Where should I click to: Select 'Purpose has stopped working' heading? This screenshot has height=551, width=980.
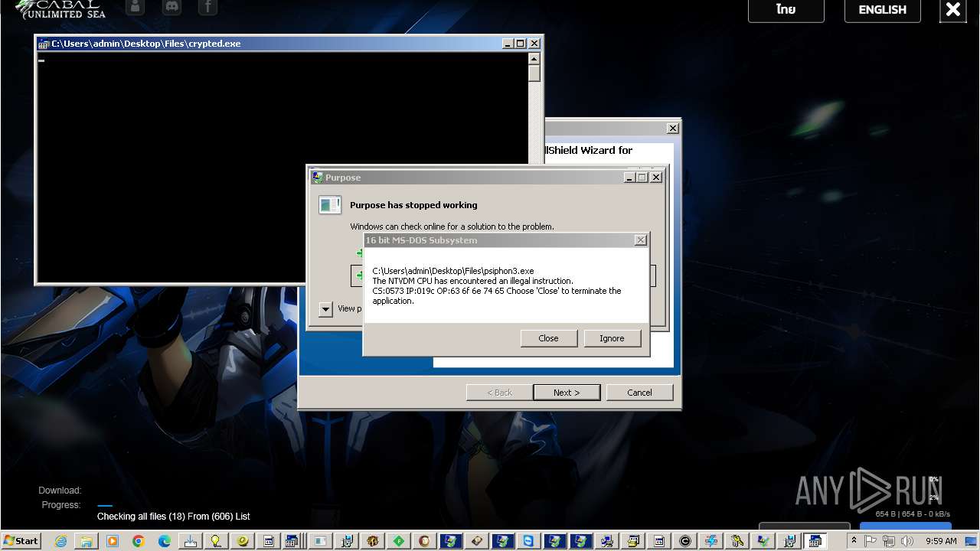pyautogui.click(x=413, y=205)
